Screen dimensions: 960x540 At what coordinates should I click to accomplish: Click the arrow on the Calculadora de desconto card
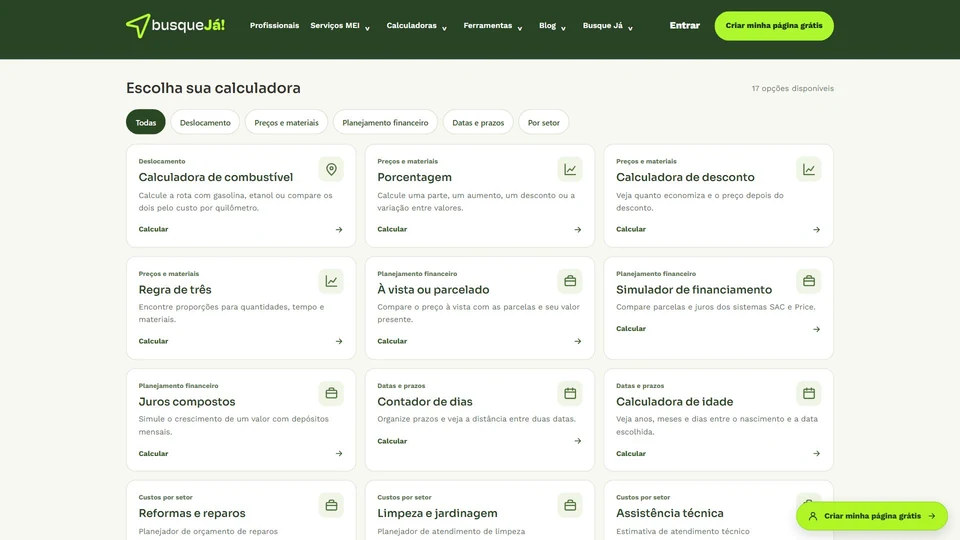(x=816, y=230)
